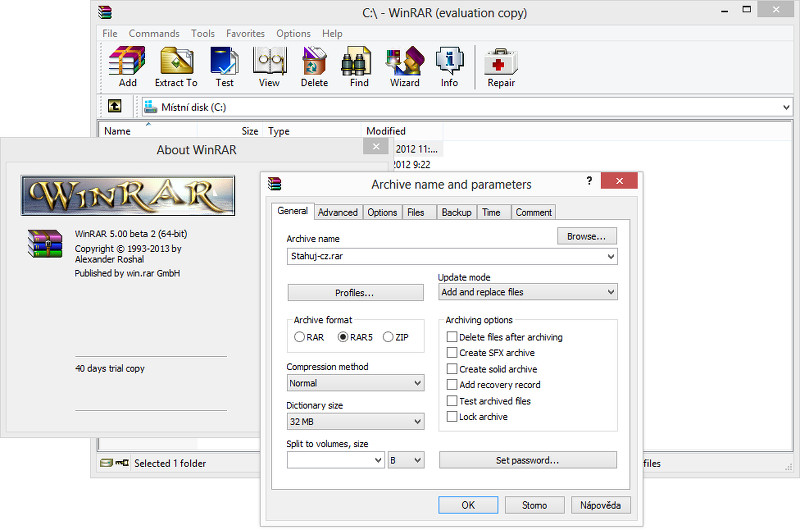Viewport: 800px width, 530px height.
Task: Click the status bar drive key icon
Action: [114, 463]
